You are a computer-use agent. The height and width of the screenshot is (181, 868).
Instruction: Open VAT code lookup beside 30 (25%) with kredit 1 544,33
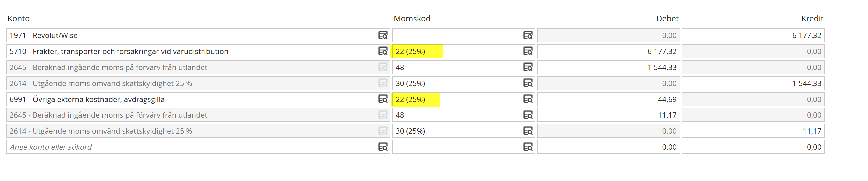(x=528, y=83)
